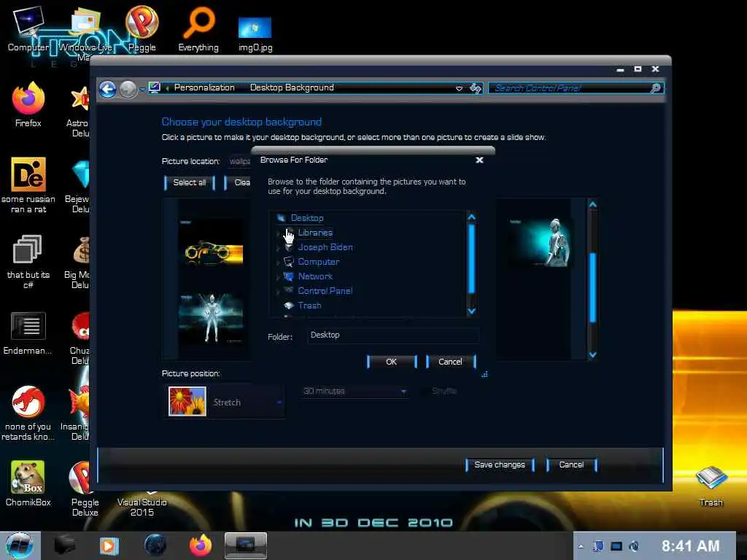Open the Firefox desktop shortcut
Image resolution: width=747 pixels, height=560 pixels.
[x=28, y=105]
